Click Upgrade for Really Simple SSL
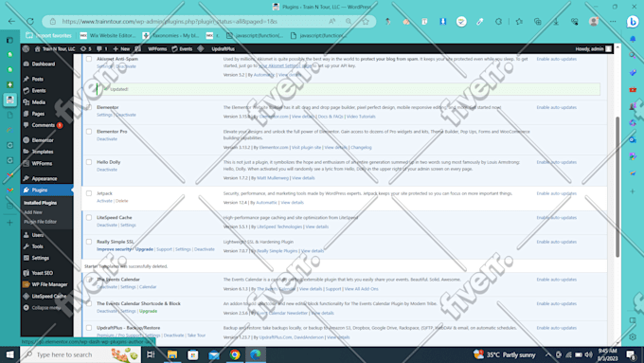The image size is (644, 363). pyautogui.click(x=144, y=249)
